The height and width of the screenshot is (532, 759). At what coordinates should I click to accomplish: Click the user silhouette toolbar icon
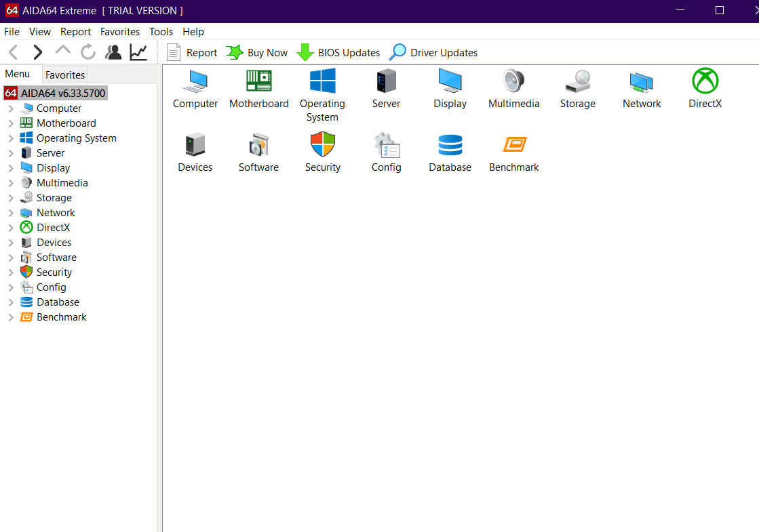point(113,52)
